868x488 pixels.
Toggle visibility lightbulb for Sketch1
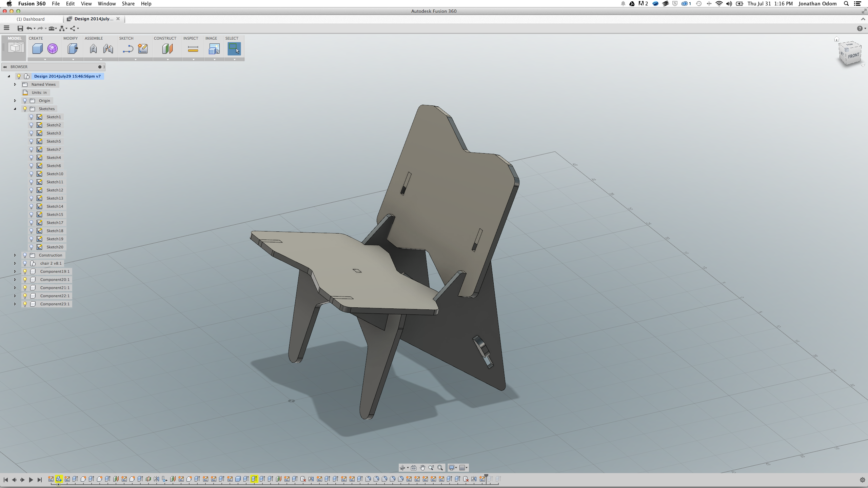tap(31, 117)
